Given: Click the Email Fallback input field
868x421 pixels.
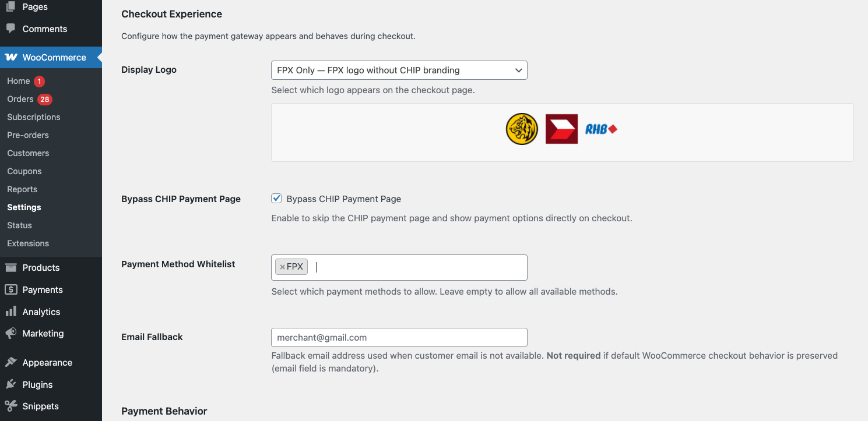Looking at the screenshot, I should tap(399, 337).
